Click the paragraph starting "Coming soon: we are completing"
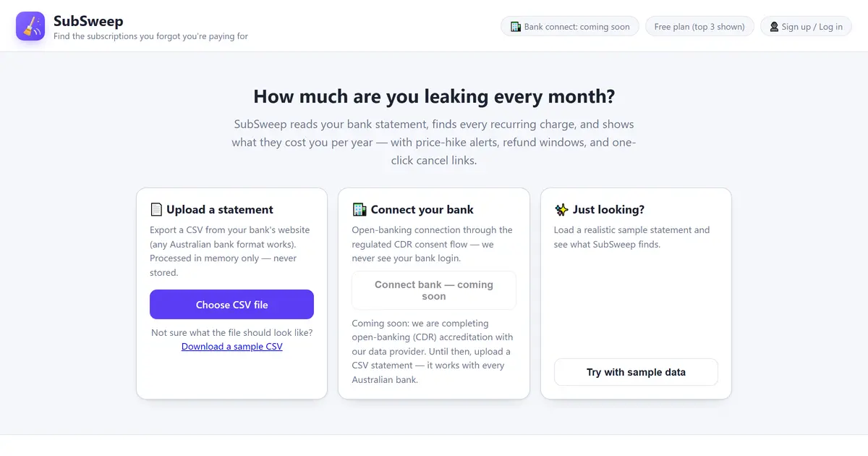This screenshot has width=868, height=456. [x=433, y=351]
